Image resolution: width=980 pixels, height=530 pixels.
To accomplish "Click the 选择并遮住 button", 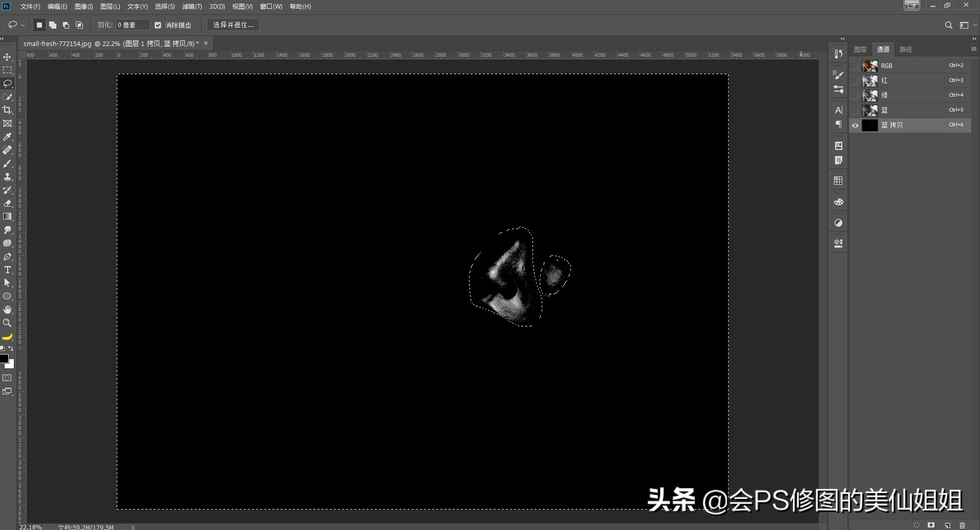I will click(x=233, y=24).
